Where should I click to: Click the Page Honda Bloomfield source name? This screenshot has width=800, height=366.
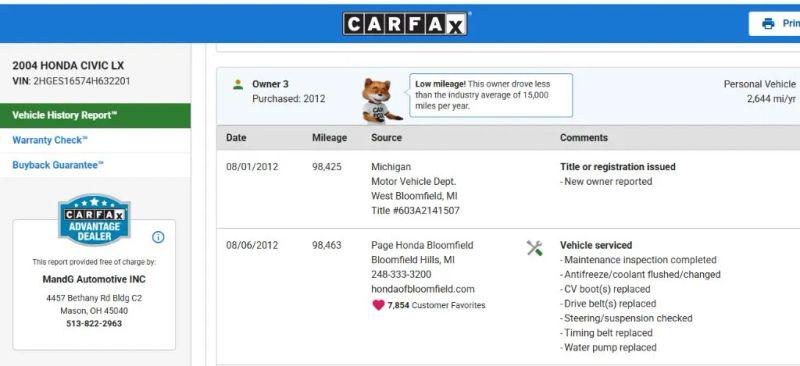pos(422,245)
